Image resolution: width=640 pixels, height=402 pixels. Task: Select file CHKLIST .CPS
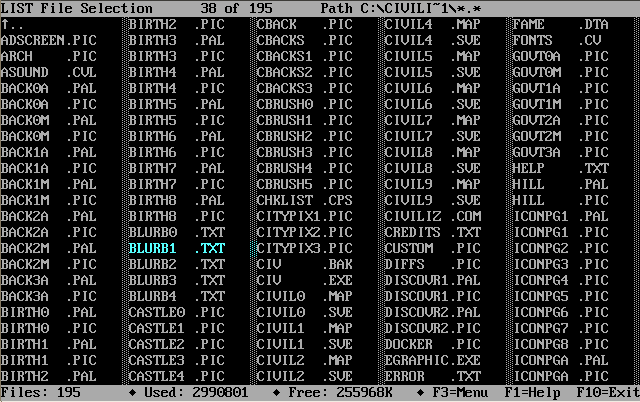pyautogui.click(x=304, y=200)
